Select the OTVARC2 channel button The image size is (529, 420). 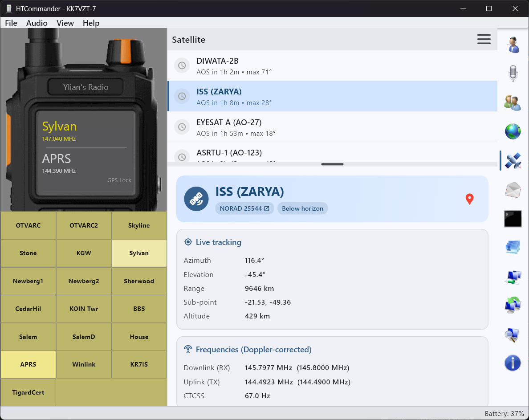pos(84,225)
